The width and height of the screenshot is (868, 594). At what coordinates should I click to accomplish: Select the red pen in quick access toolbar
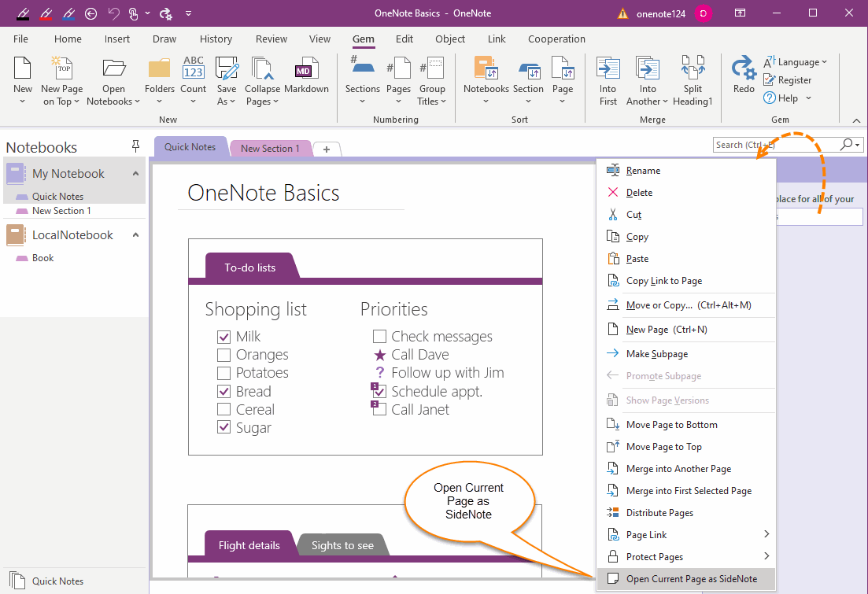point(46,13)
